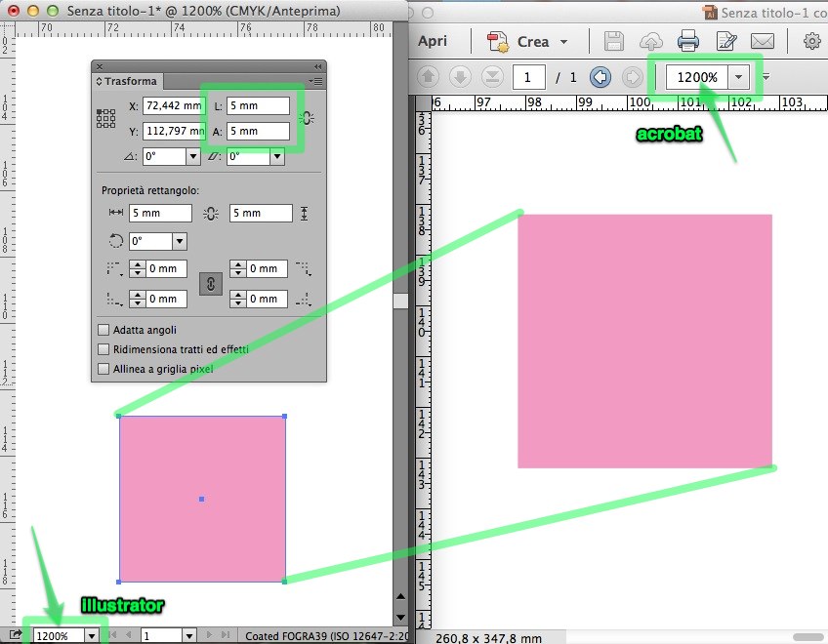Open Illustrator zoom level dropdown
Viewport: 828px width, 644px height.
[x=92, y=636]
